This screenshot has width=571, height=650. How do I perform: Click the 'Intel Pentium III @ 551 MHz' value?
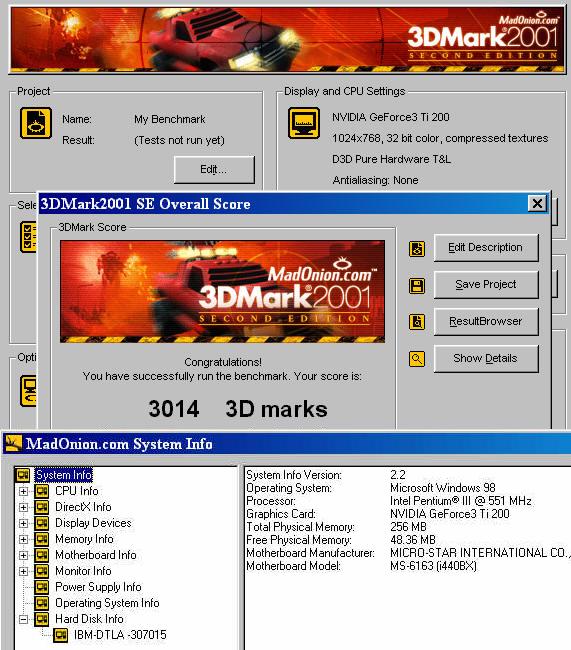[461, 501]
